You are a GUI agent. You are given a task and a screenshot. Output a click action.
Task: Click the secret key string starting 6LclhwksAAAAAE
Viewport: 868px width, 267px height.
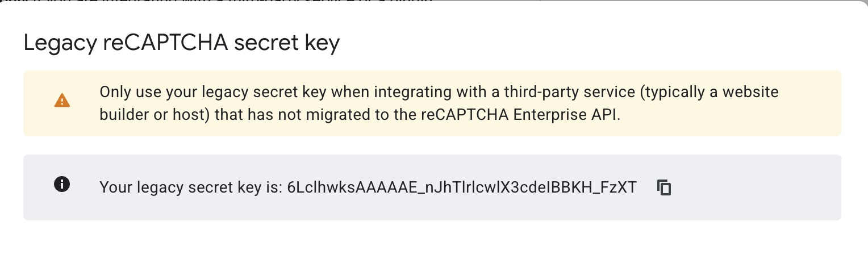click(462, 187)
